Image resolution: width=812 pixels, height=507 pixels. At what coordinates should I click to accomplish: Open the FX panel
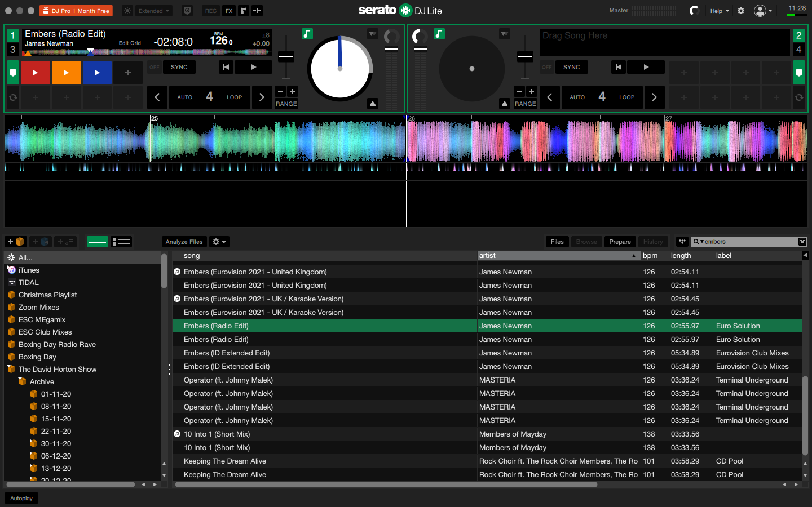click(x=229, y=10)
